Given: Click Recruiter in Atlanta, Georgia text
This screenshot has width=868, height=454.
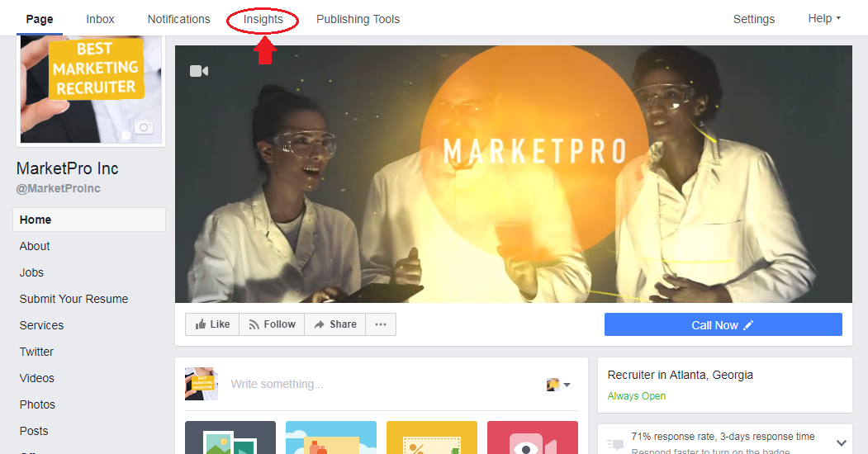Looking at the screenshot, I should (681, 375).
